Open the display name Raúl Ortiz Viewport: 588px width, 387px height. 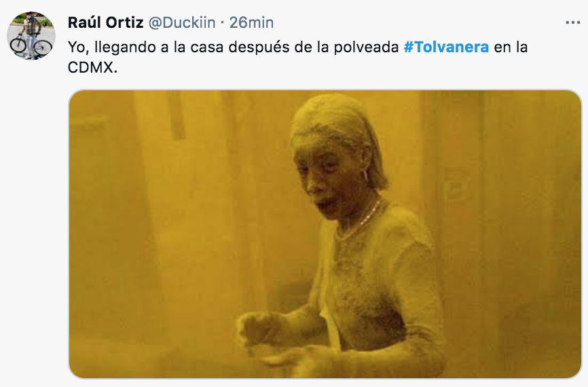point(105,22)
